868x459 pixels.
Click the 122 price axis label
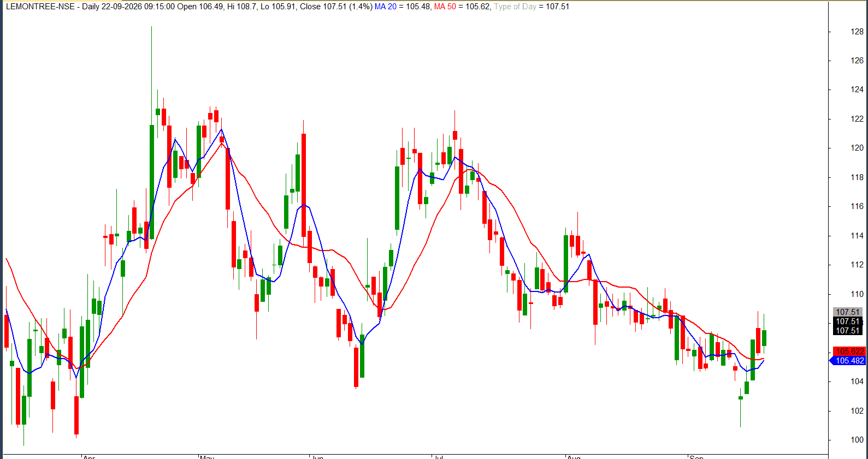pyautogui.click(x=857, y=119)
